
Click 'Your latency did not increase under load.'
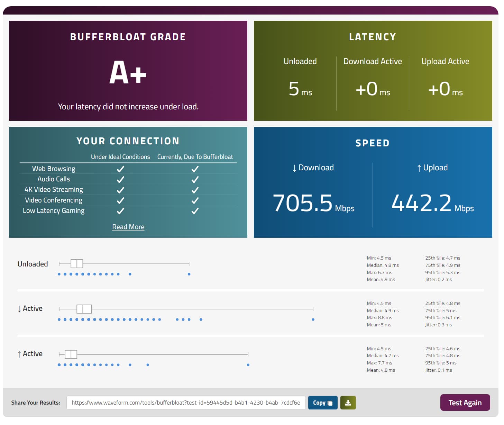pyautogui.click(x=128, y=107)
